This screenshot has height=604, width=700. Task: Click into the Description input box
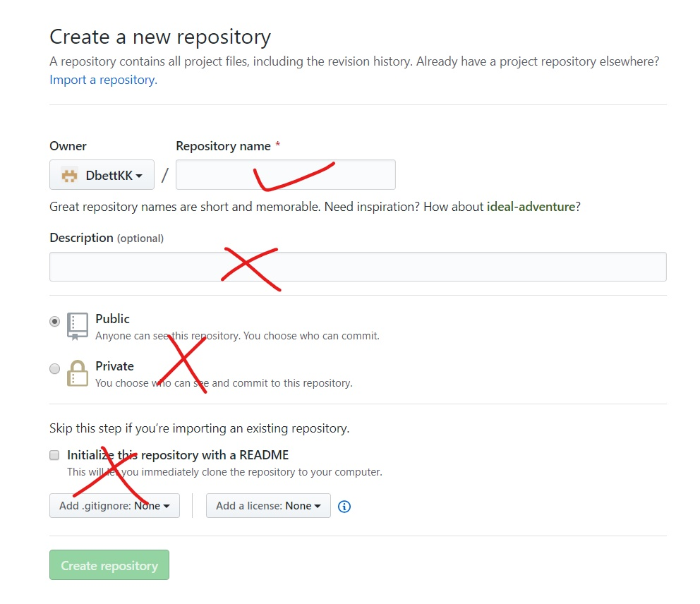click(x=358, y=267)
